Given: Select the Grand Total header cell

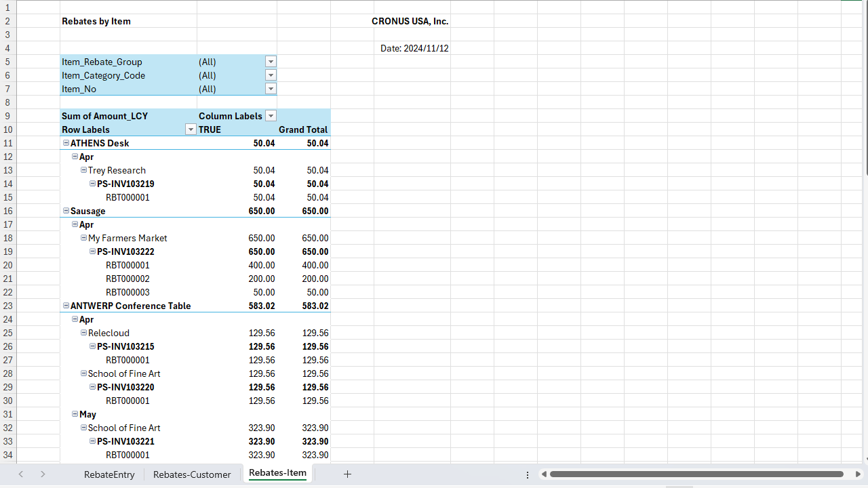Looking at the screenshot, I should (304, 129).
